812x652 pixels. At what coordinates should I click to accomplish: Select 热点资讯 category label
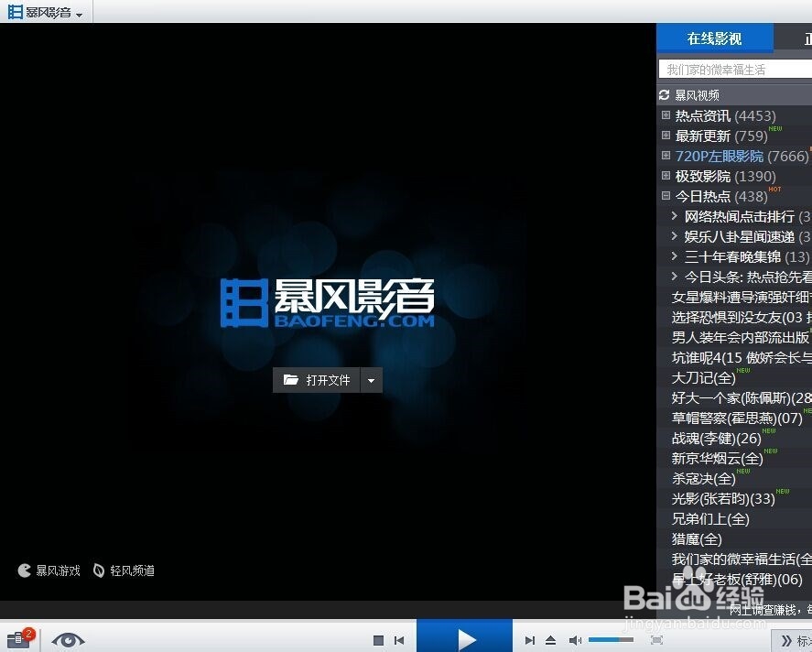[x=703, y=115]
